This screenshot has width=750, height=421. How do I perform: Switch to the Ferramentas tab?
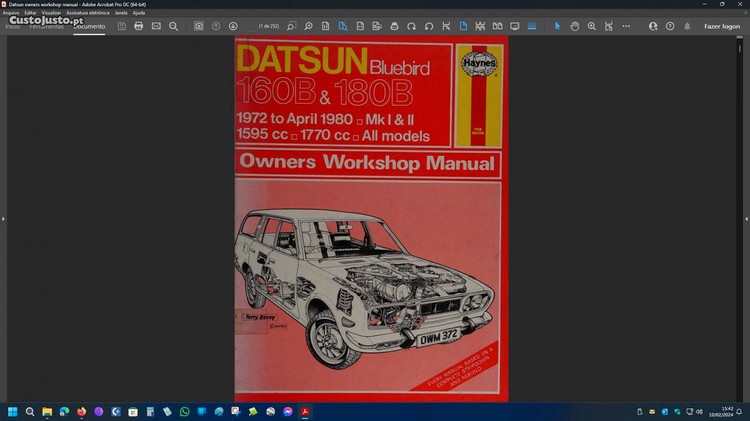(46, 26)
